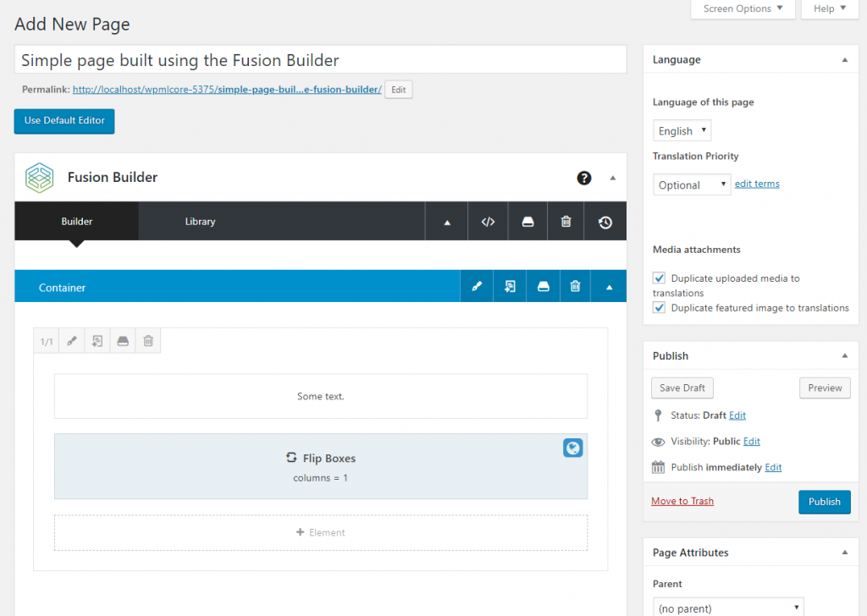Save the column to the library

[x=123, y=342]
